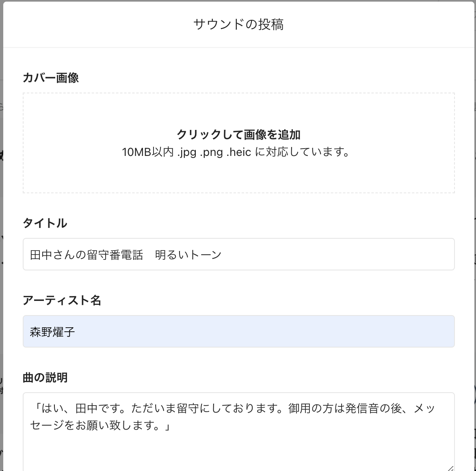Click "明るいトーン" in the title field

point(188,255)
